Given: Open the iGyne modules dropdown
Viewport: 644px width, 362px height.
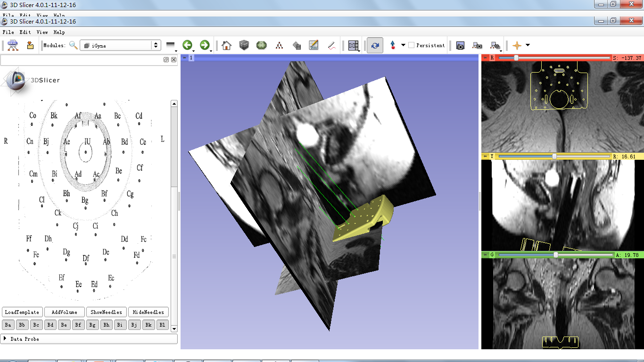Looking at the screenshot, I should tap(121, 45).
